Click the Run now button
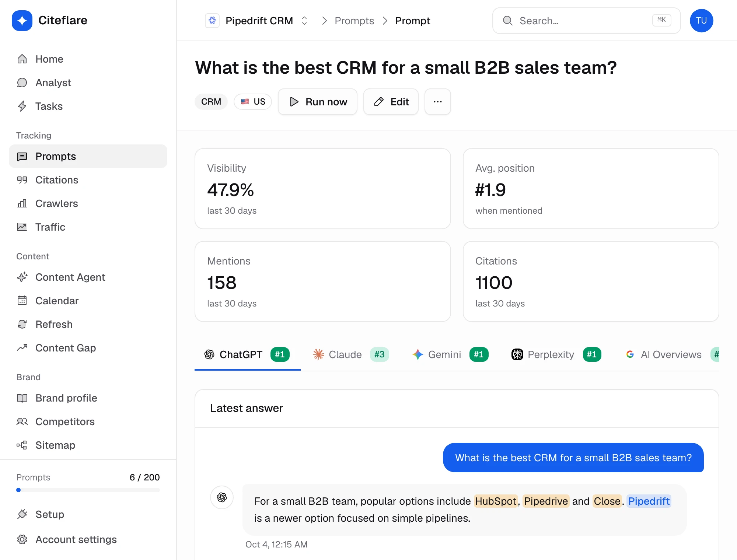Viewport: 737px width, 560px height. 318,102
